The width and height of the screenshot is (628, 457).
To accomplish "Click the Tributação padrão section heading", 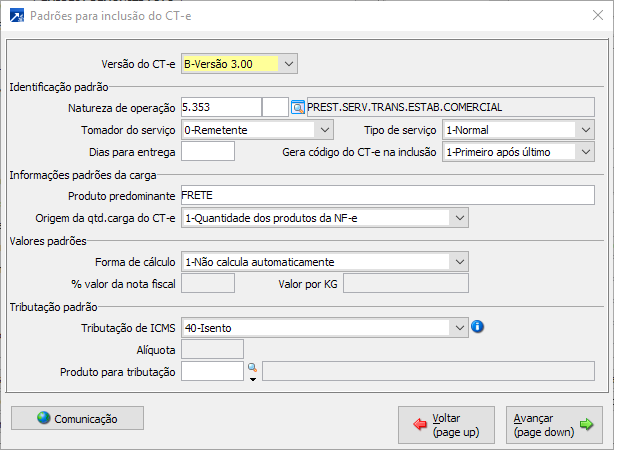I will [53, 307].
